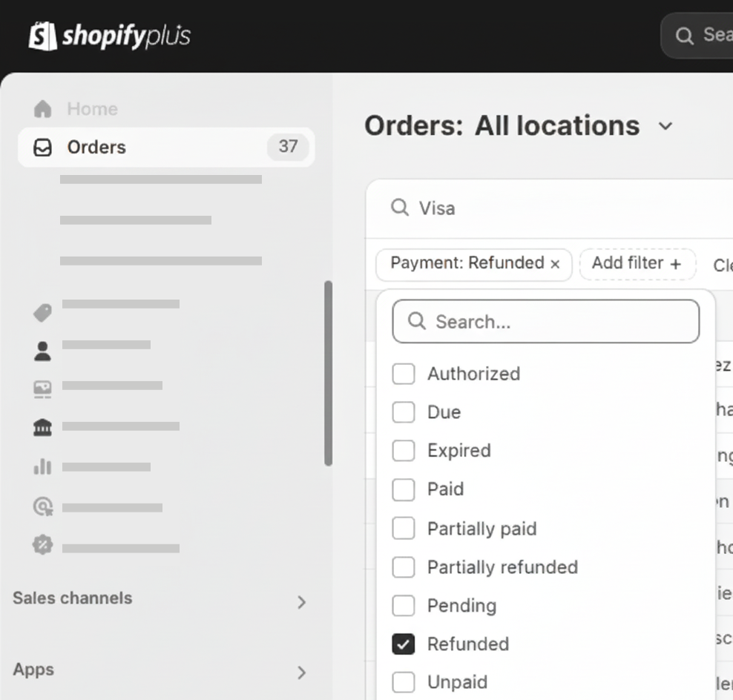Click the bank building icon in sidebar
Image resolution: width=733 pixels, height=700 pixels.
click(x=43, y=426)
